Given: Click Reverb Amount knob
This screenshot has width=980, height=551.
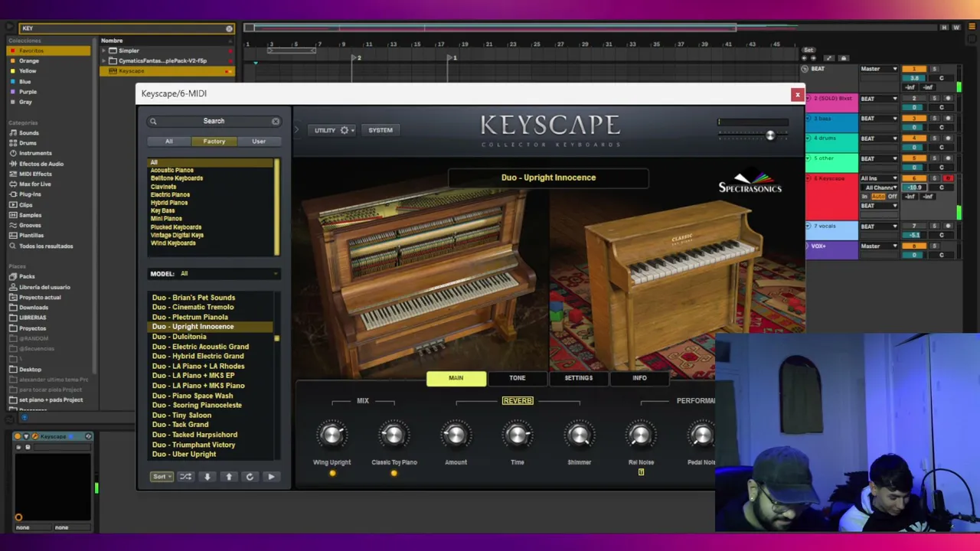Looking at the screenshot, I should (x=456, y=435).
